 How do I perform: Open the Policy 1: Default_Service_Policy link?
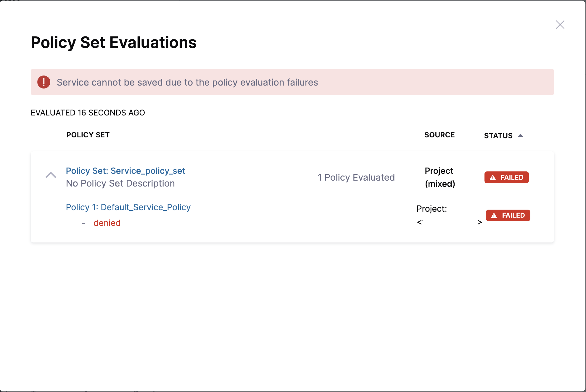tap(128, 207)
